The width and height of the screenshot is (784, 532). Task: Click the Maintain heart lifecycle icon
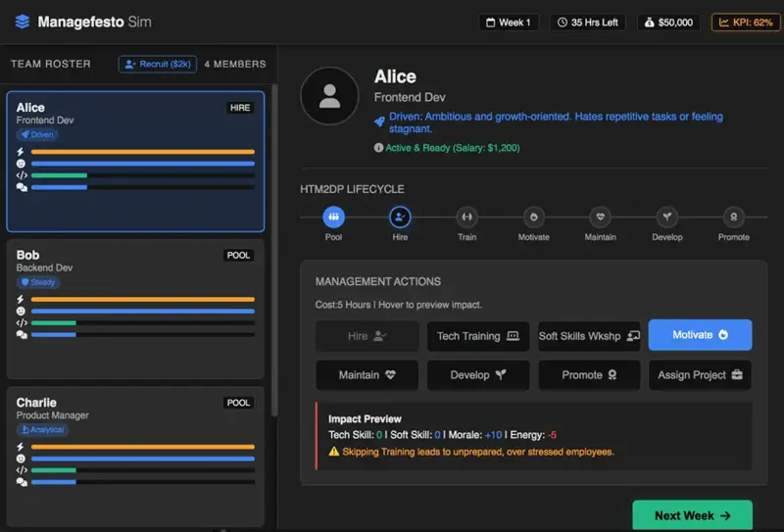click(x=601, y=217)
